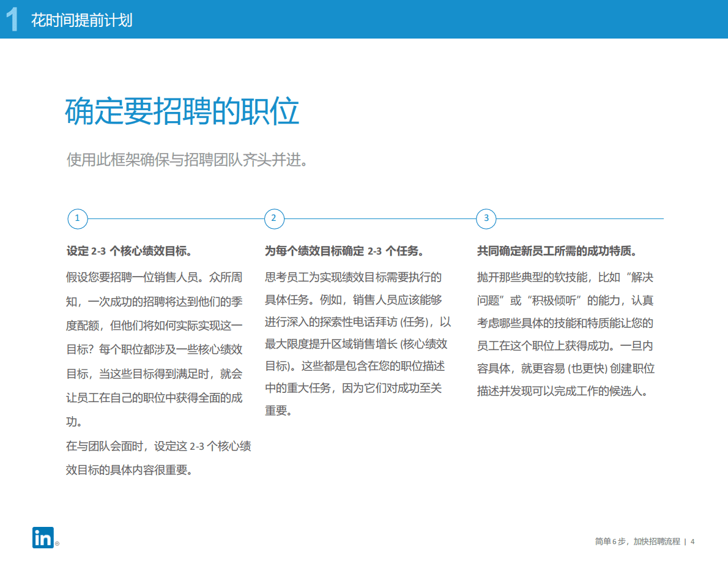Click the horizontal progress line connecting the step circles
The width and height of the screenshot is (728, 563).
[379, 218]
